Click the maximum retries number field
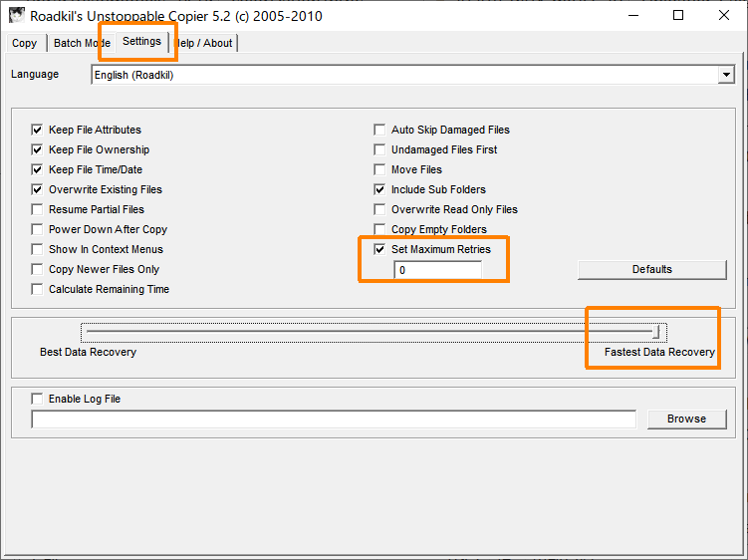 point(437,270)
